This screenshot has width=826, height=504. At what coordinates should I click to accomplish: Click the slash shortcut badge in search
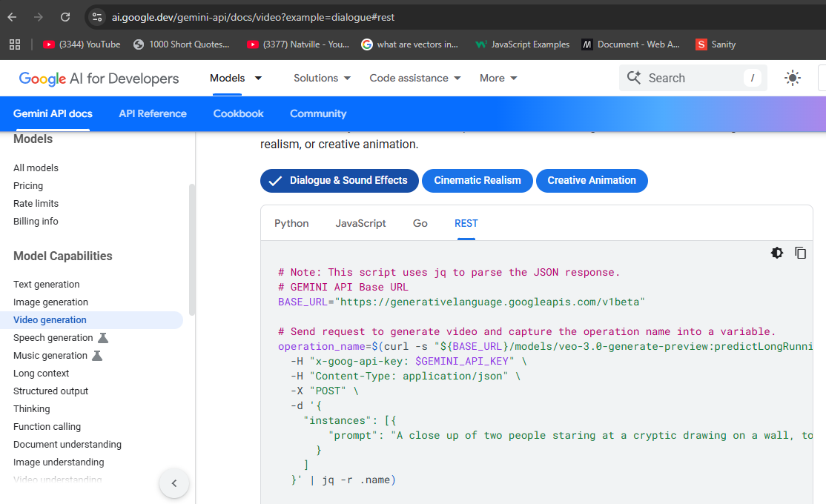coord(753,78)
